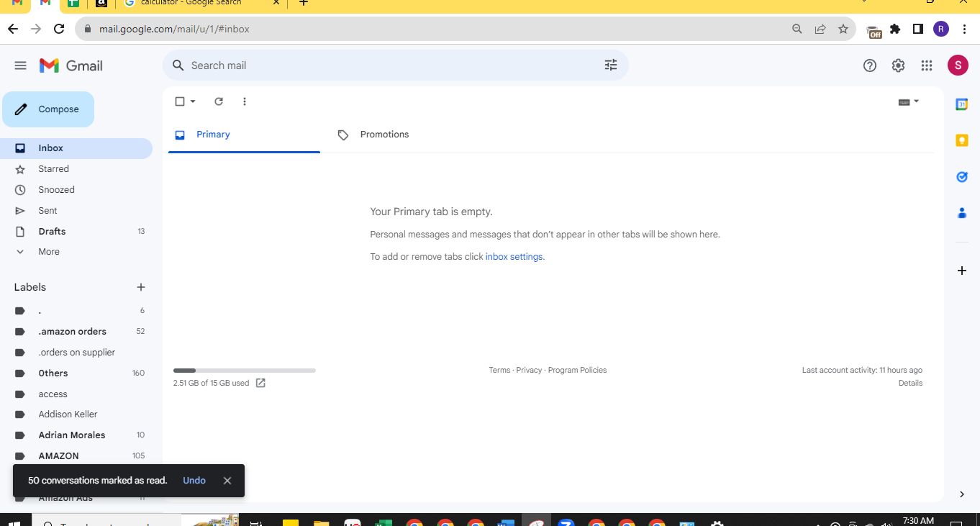The image size is (980, 526).
Task: Dismiss the conversations marked as read notification
Action: click(227, 481)
